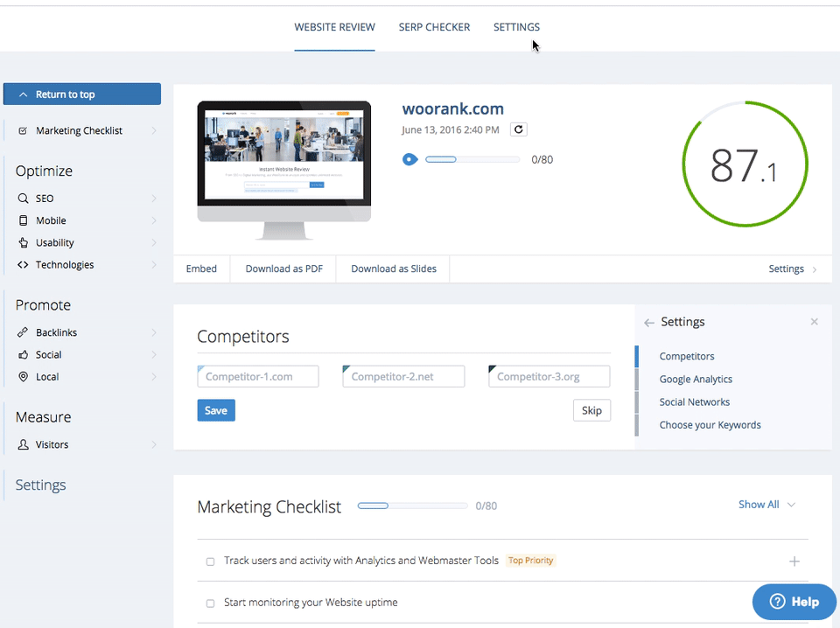Viewport: 840px width, 628px height.
Task: Close the Settings panel with the X
Action: [x=814, y=322]
